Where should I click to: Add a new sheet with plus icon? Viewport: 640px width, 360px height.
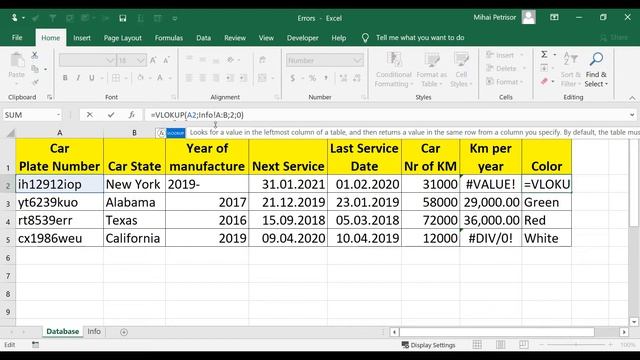(124, 332)
